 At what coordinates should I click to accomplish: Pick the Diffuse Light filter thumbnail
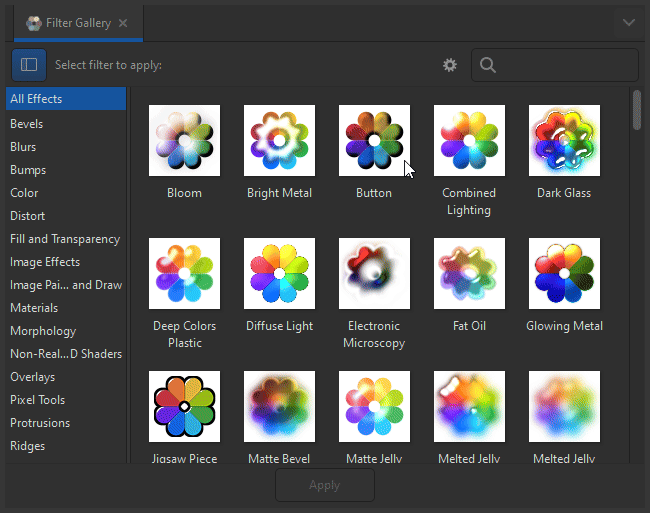[279, 273]
